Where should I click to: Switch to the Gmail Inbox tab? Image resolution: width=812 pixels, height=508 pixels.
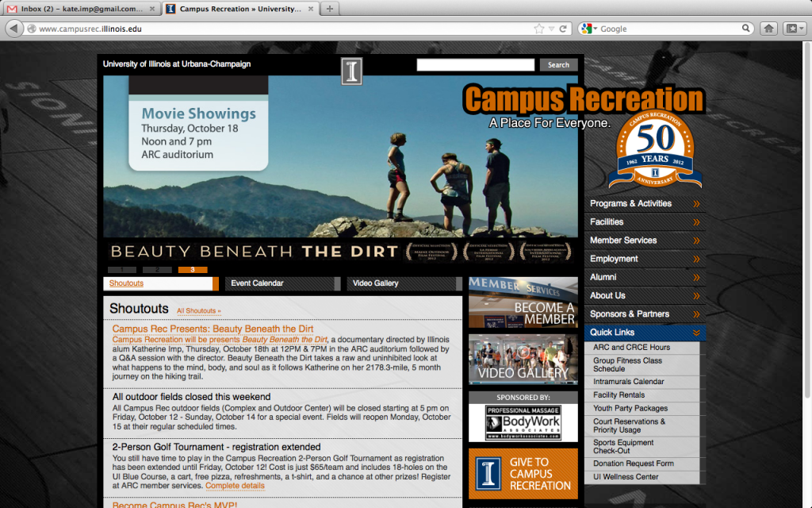point(82,9)
